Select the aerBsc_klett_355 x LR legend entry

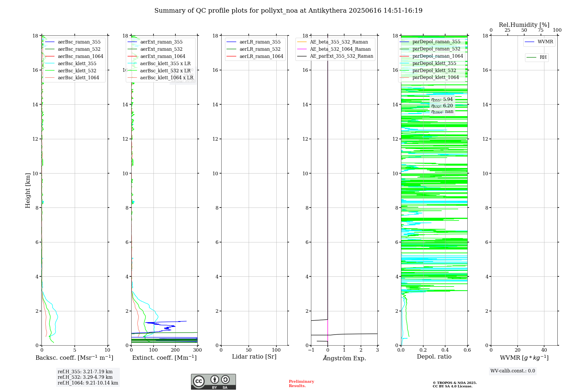point(159,64)
